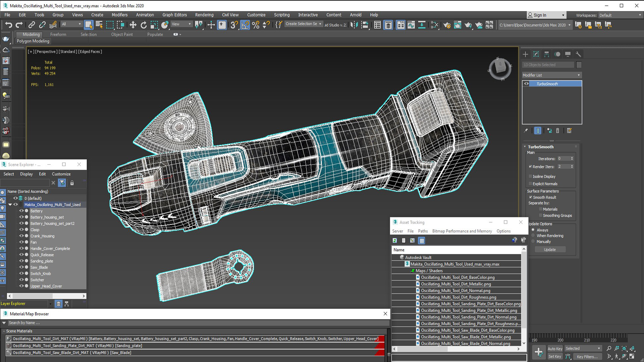Image resolution: width=644 pixels, height=362 pixels.
Task: Open Rendered Frame Window icon
Action: [458, 25]
